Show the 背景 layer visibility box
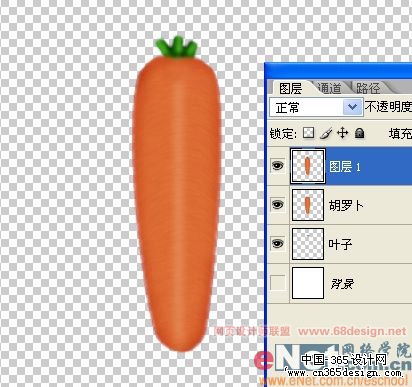The height and width of the screenshot is (387, 412). [278, 283]
